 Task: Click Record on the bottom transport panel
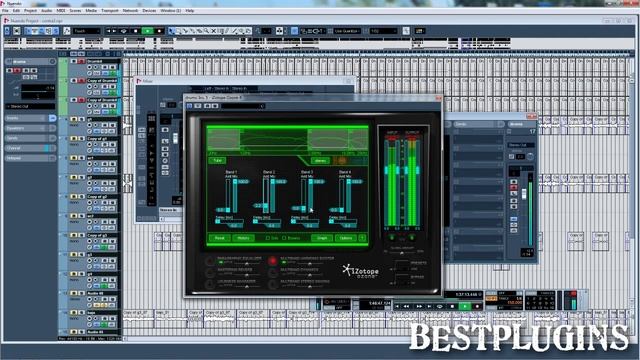[477, 306]
